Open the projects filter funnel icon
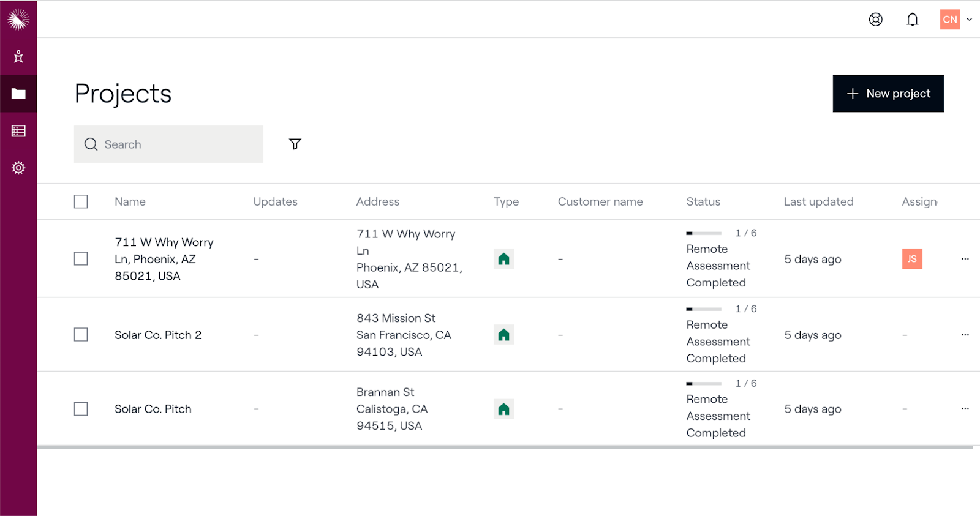This screenshot has height=516, width=980. coord(295,144)
